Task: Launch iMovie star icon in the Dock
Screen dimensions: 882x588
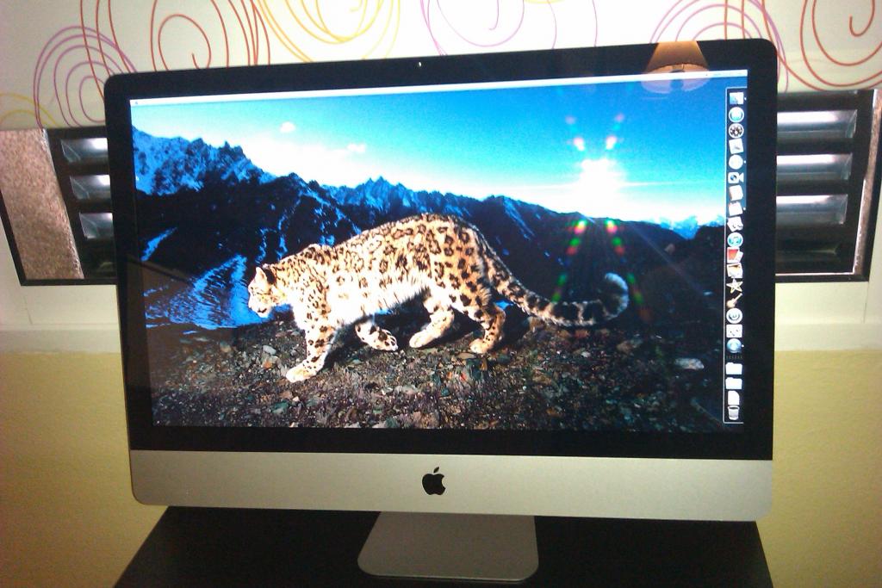Action: 735,286
